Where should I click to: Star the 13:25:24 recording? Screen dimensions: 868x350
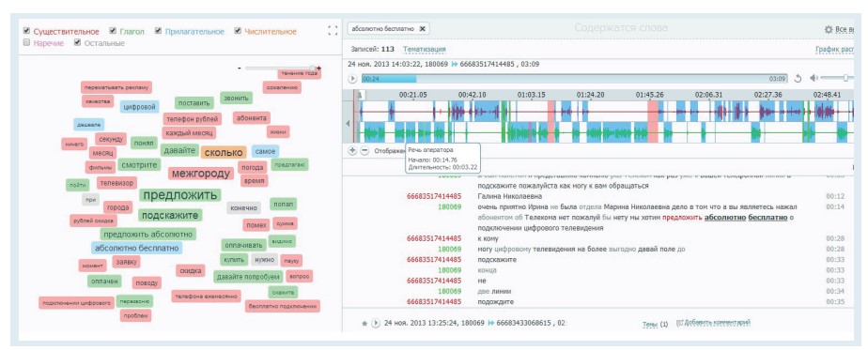pyautogui.click(x=364, y=323)
